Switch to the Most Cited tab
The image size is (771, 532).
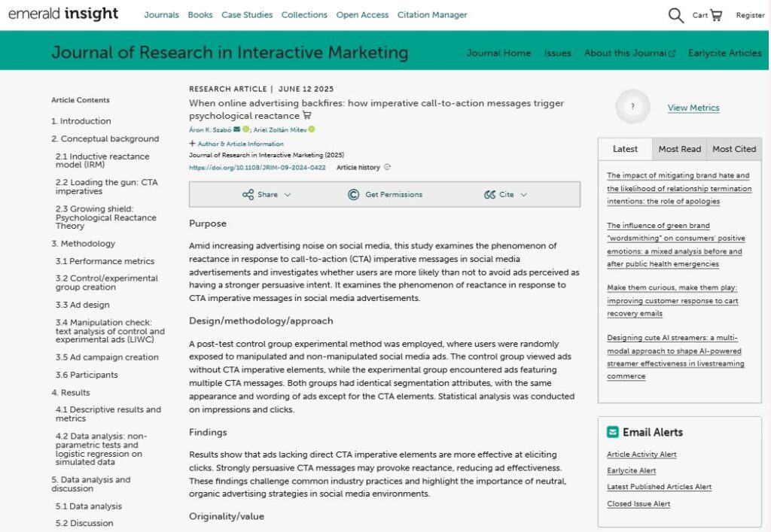coord(733,149)
